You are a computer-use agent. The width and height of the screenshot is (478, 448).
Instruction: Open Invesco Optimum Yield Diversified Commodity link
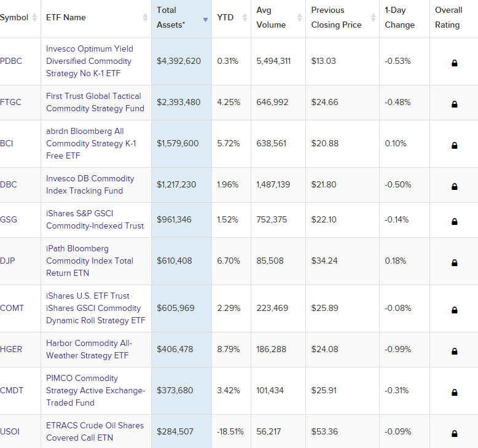[90, 61]
